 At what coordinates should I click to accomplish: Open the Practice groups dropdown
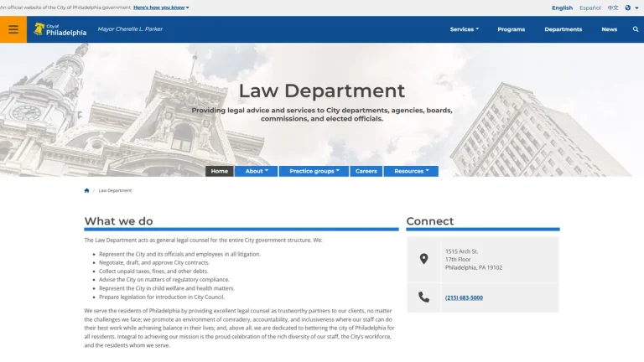(x=314, y=171)
